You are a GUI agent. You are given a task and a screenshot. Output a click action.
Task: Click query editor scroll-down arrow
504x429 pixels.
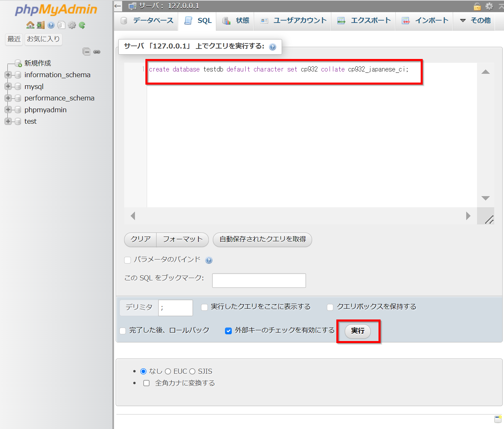point(485,198)
